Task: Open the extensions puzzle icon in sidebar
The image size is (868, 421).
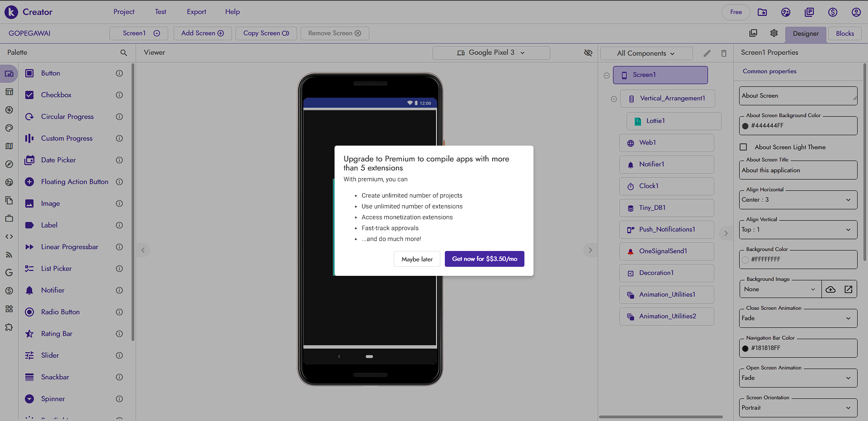Action: pyautogui.click(x=9, y=327)
